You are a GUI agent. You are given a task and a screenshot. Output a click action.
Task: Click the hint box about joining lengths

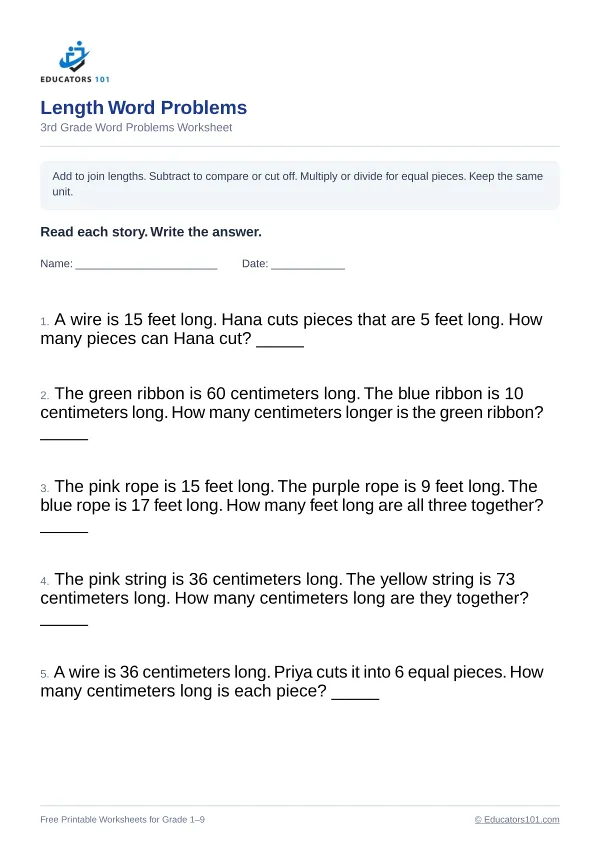[x=299, y=185]
